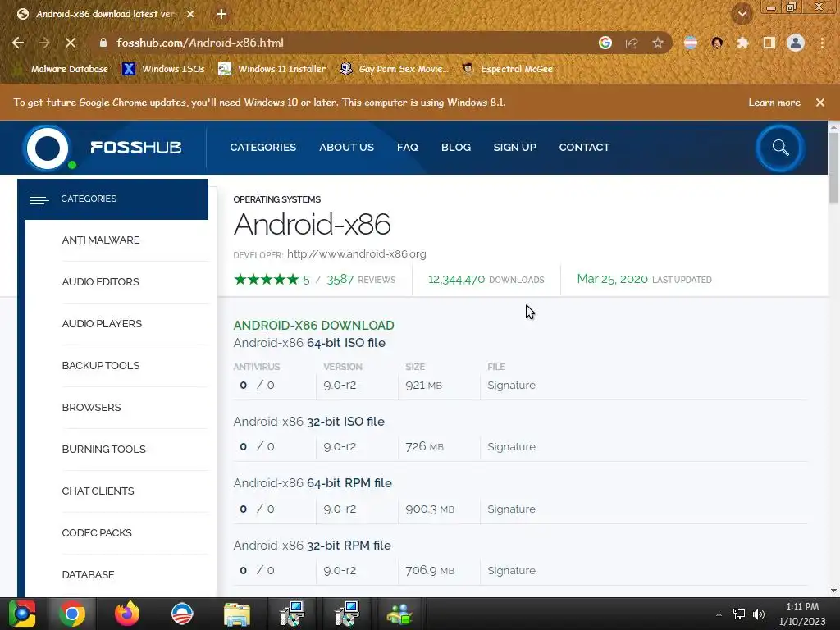Select the BURNING TOOLS category
This screenshot has width=840, height=630.
(104, 449)
